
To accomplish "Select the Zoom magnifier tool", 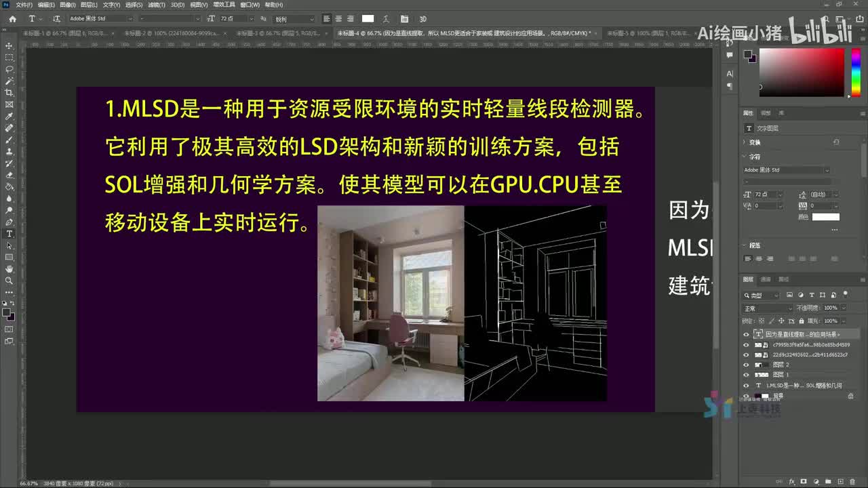I will click(9, 281).
